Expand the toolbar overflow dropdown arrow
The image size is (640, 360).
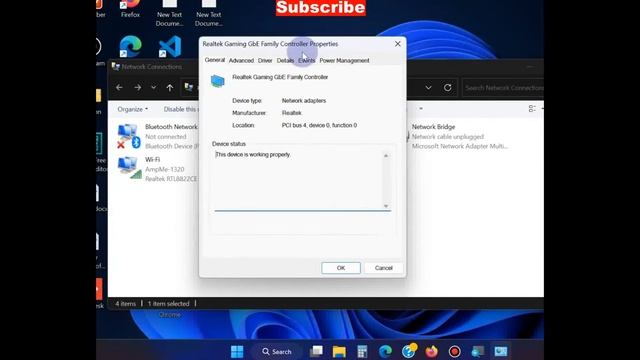coord(421,109)
